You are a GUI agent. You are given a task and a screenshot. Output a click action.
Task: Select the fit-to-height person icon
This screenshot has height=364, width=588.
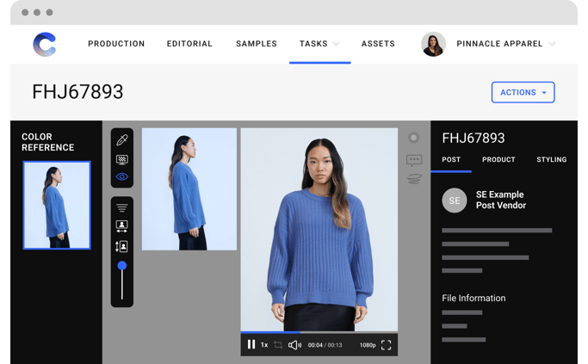121,246
